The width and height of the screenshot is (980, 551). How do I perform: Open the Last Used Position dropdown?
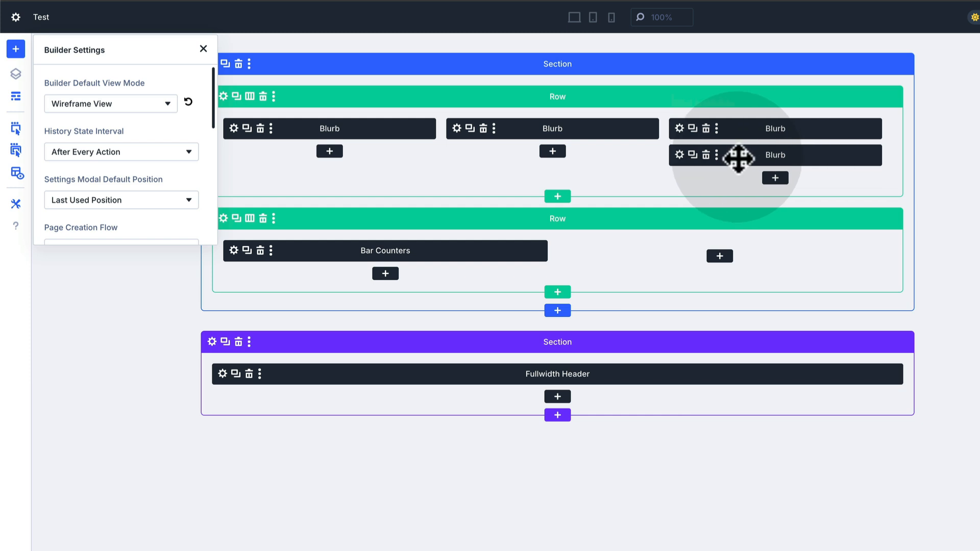pos(121,200)
